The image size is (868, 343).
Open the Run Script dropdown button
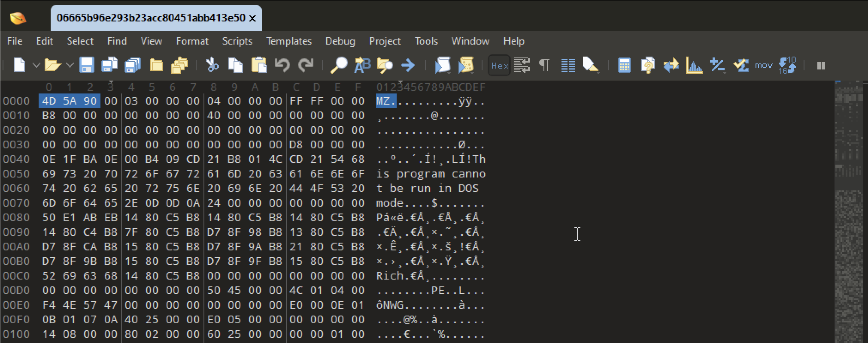(x=443, y=65)
